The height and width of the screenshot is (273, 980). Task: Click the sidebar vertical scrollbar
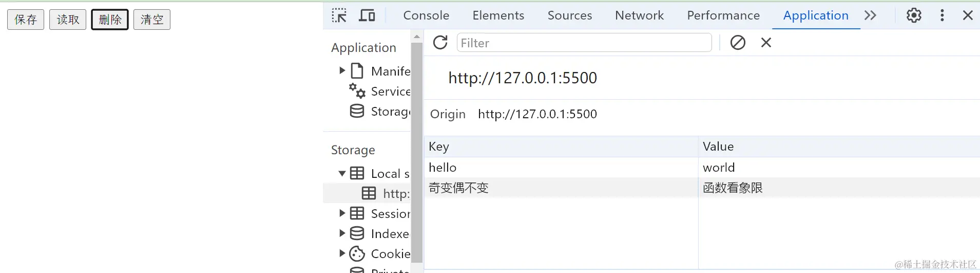click(x=417, y=154)
